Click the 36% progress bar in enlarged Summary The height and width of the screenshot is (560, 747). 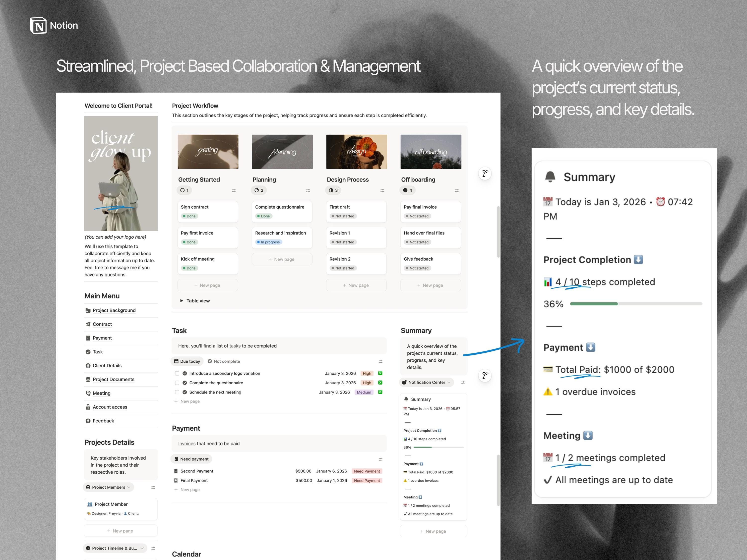coord(636,304)
